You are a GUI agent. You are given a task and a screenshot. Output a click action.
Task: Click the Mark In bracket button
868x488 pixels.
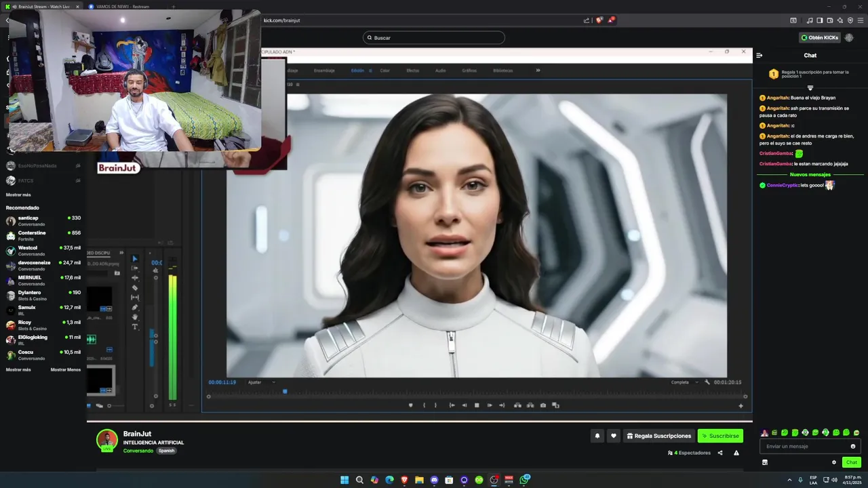tap(425, 405)
